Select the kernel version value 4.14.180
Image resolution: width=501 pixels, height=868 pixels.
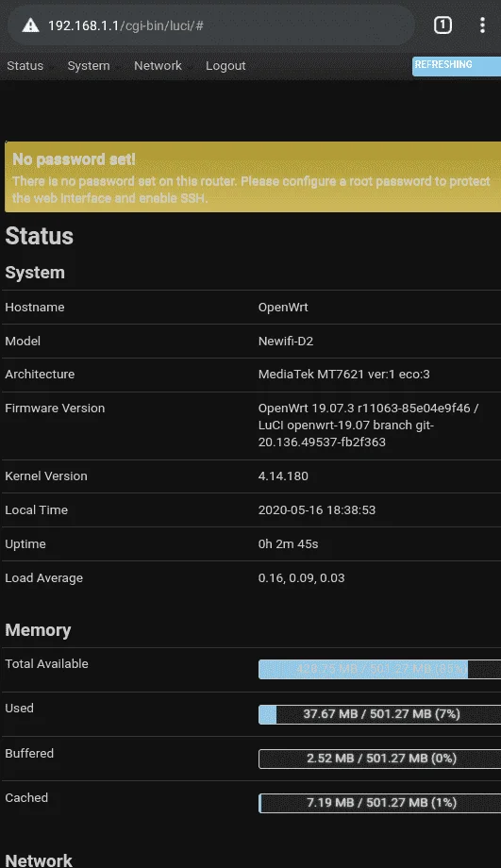pyautogui.click(x=283, y=476)
